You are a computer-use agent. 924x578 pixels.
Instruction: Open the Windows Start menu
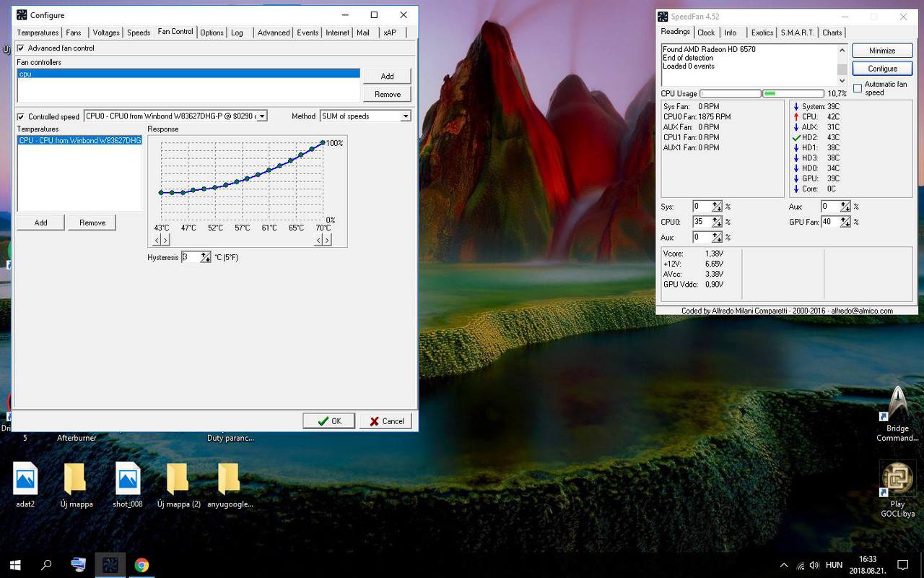[x=14, y=565]
